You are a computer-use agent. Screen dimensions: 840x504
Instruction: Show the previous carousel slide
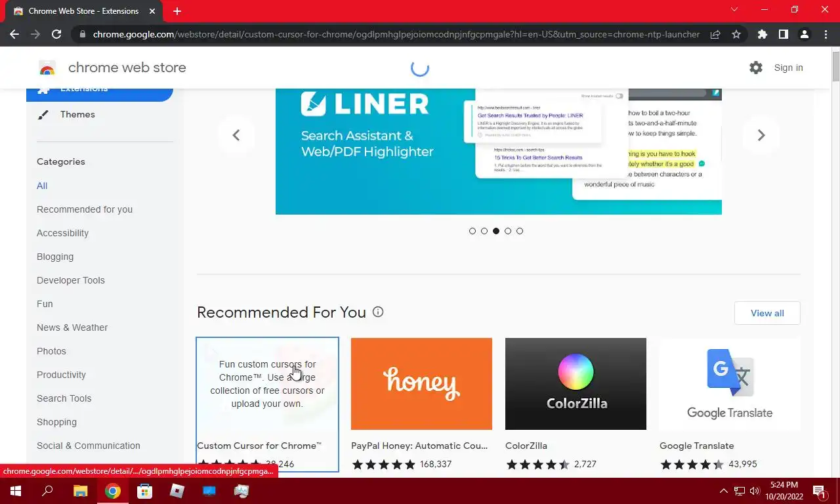click(236, 135)
